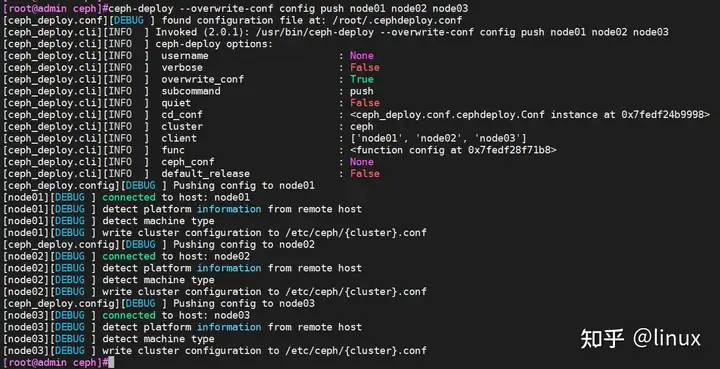
Task: Click the client list ['node01', 'node02', 'node03']
Action: tap(438, 138)
